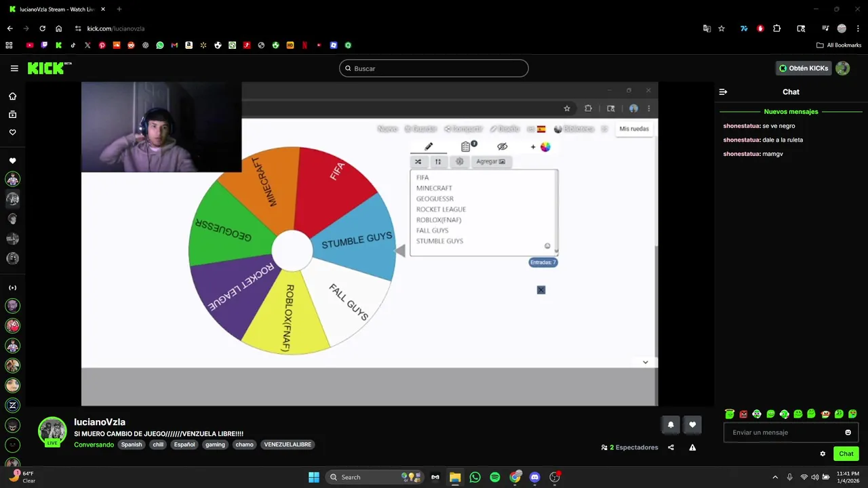Open the Kick user profile avatar
The width and height of the screenshot is (868, 488).
click(x=843, y=68)
